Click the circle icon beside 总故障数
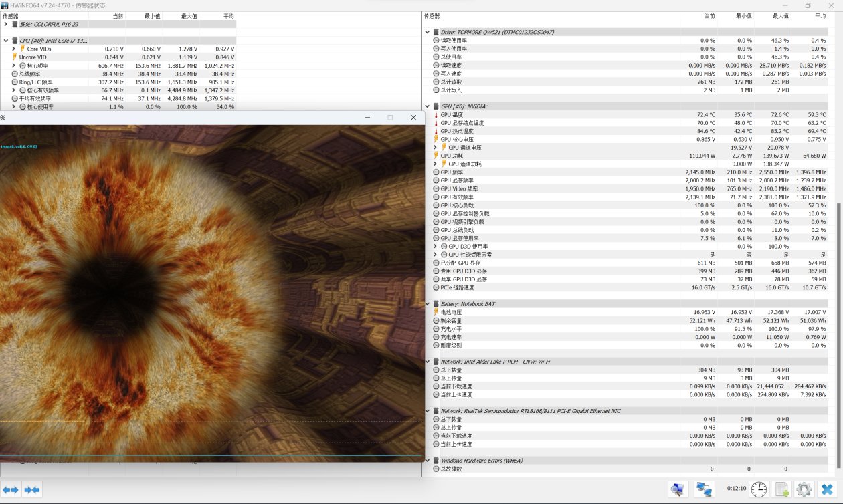The image size is (843, 504). [x=436, y=469]
